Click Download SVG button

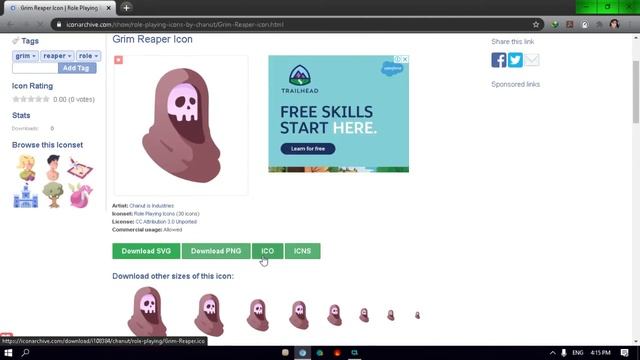click(146, 251)
